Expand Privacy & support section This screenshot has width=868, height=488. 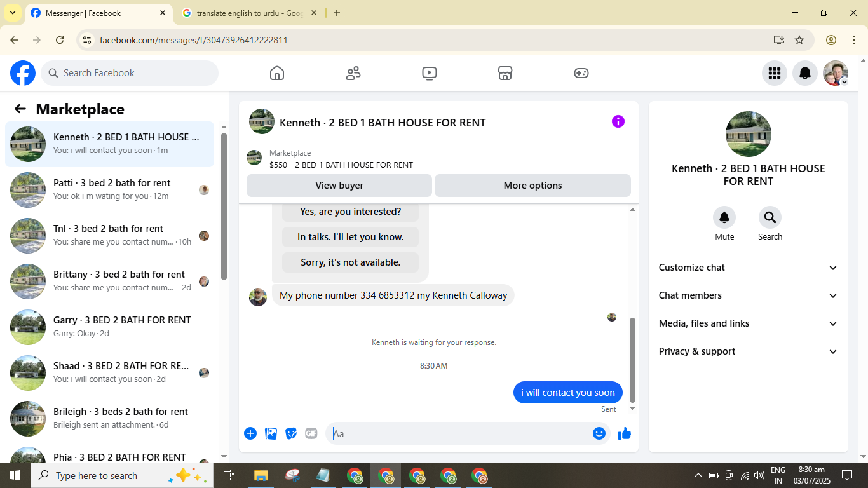[749, 351]
